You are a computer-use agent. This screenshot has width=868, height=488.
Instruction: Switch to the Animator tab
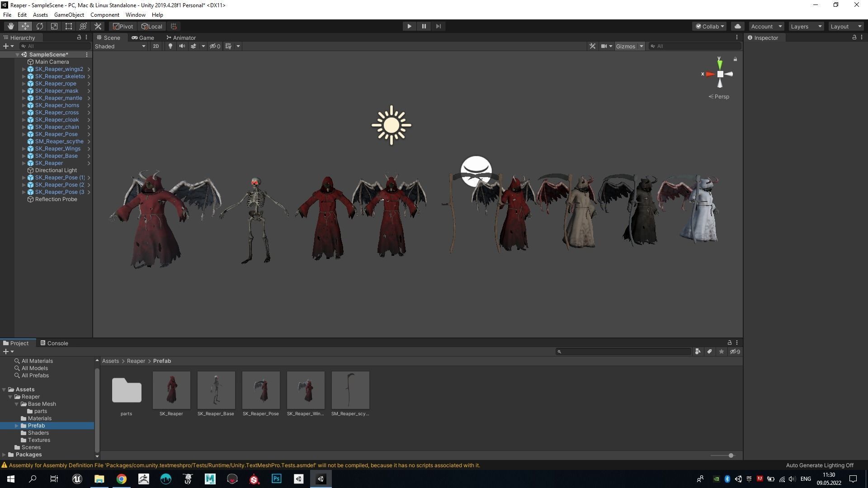pos(181,38)
